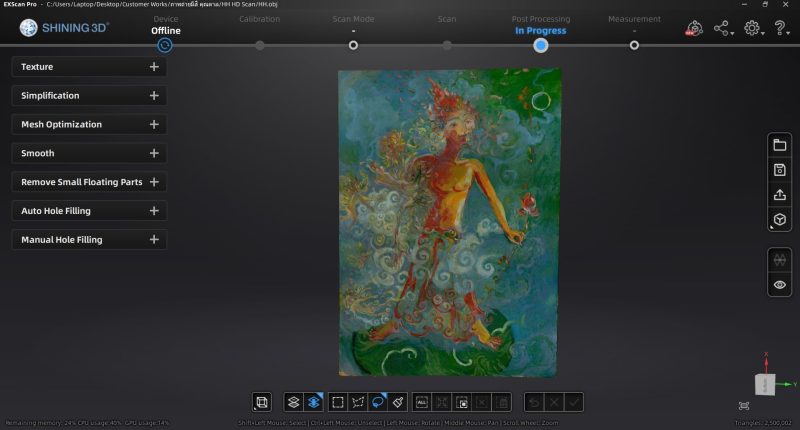This screenshot has width=800, height=430.
Task: Click the cancel X button
Action: tap(554, 402)
